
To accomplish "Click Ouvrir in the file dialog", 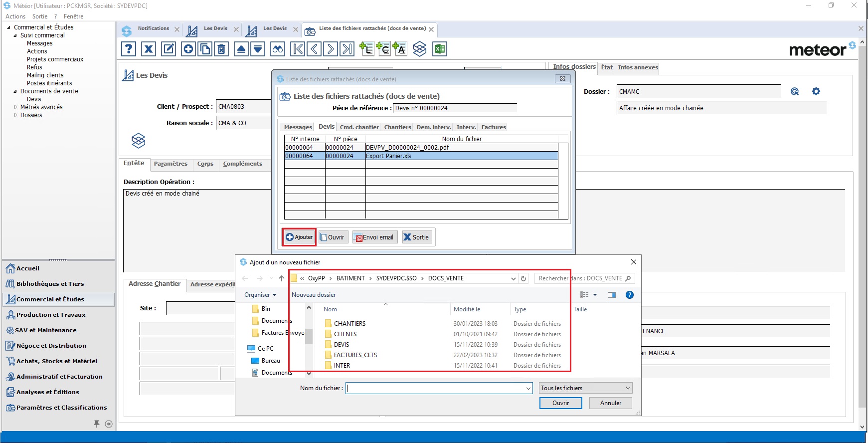I will [560, 403].
